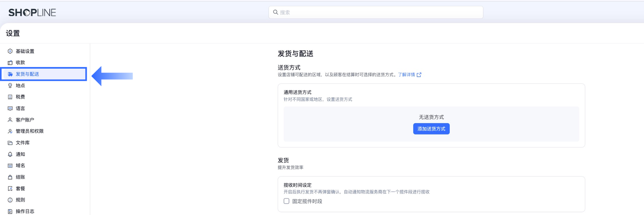Screen dimensions: 644x215
Task: Click the 文件库 folder icon
Action: pyautogui.click(x=10, y=143)
